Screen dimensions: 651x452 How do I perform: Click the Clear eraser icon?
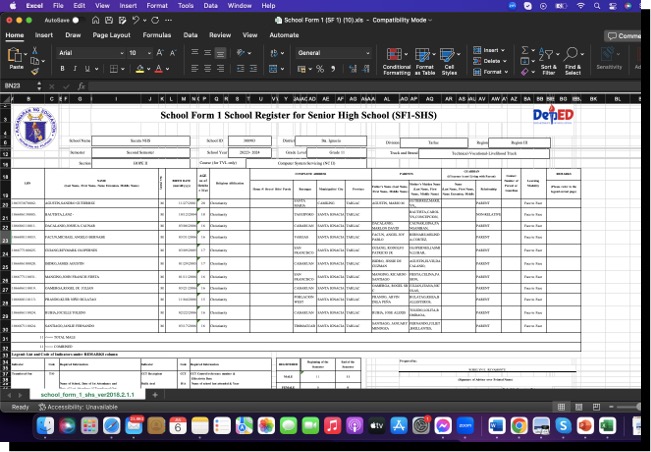[x=525, y=72]
